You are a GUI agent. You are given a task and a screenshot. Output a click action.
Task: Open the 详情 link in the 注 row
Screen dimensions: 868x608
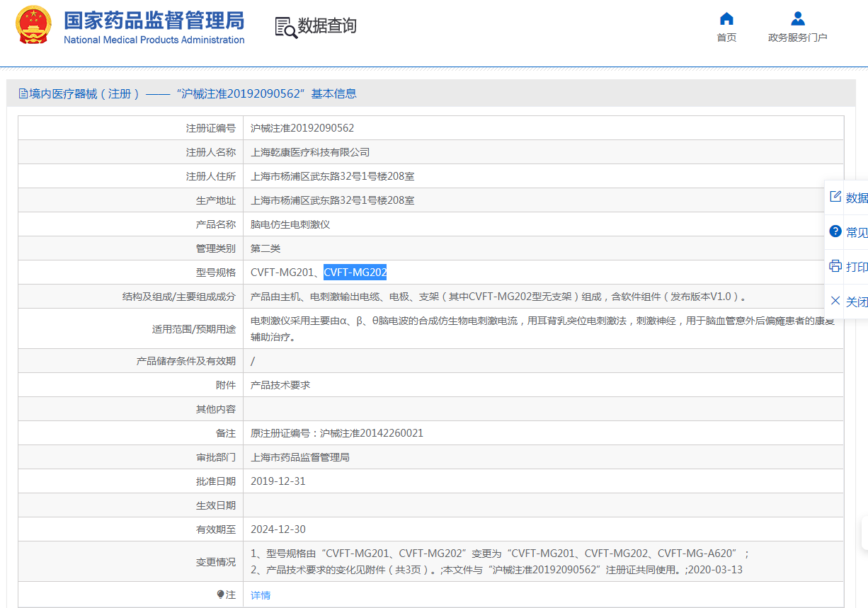(x=261, y=595)
